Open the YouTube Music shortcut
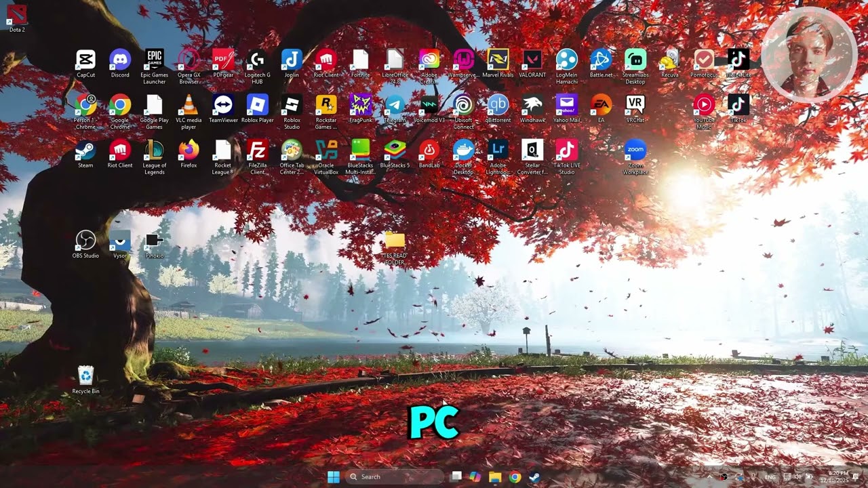Screen dimensions: 868x488 point(704,111)
